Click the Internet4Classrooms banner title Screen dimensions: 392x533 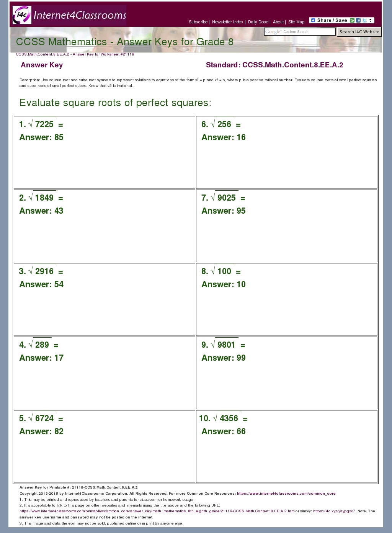80,15
